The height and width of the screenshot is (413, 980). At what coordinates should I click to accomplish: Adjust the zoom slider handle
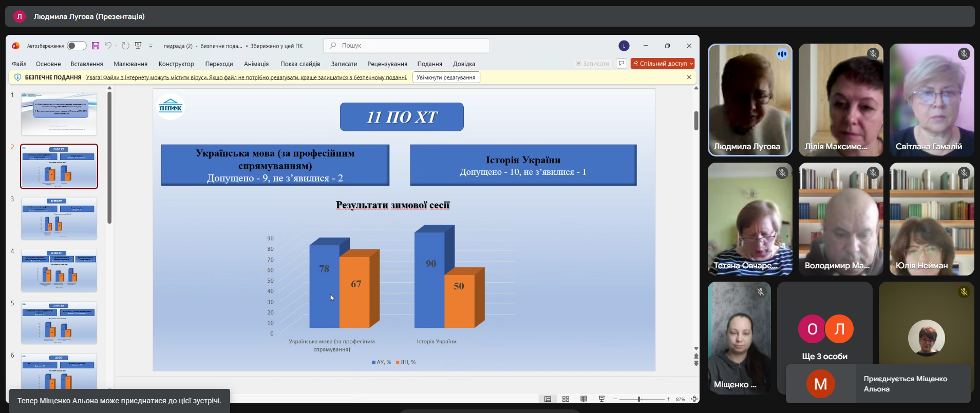click(x=639, y=399)
